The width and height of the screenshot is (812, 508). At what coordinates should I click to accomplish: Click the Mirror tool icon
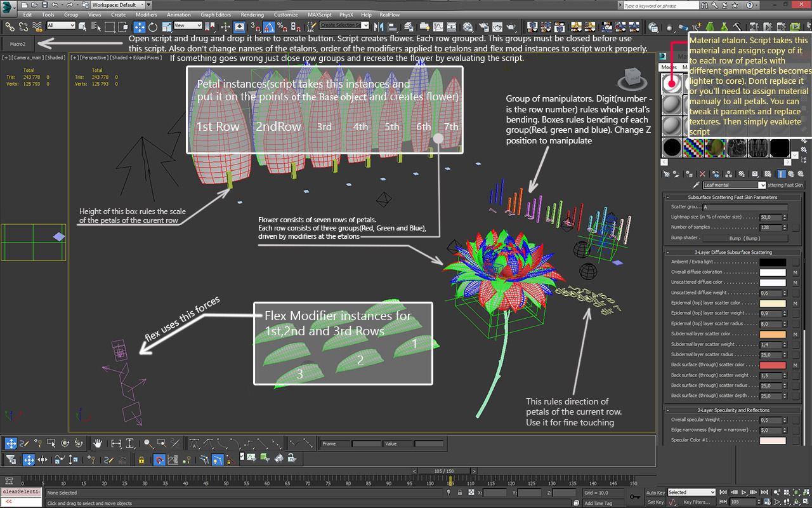click(x=379, y=27)
